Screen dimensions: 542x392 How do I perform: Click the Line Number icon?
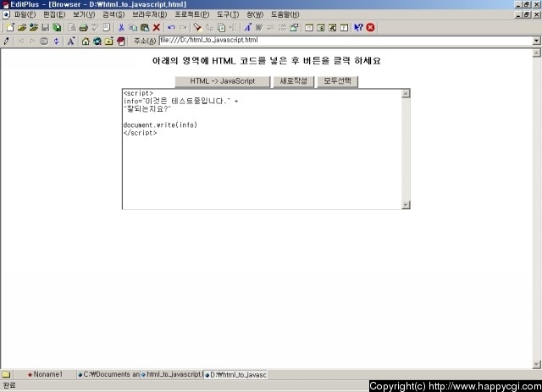[x=283, y=27]
